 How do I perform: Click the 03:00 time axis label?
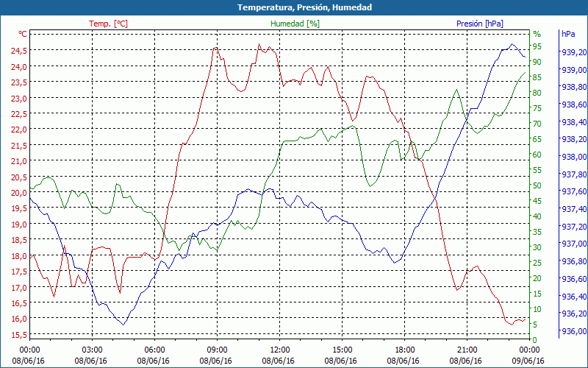coord(93,350)
